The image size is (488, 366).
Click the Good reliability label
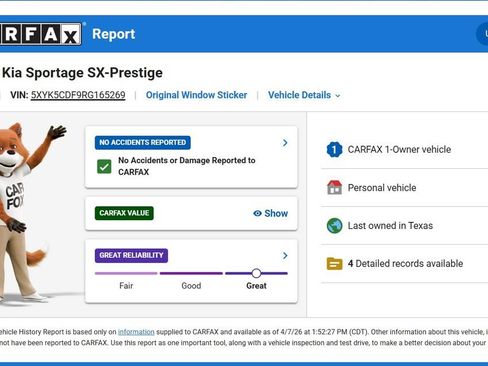click(x=191, y=286)
